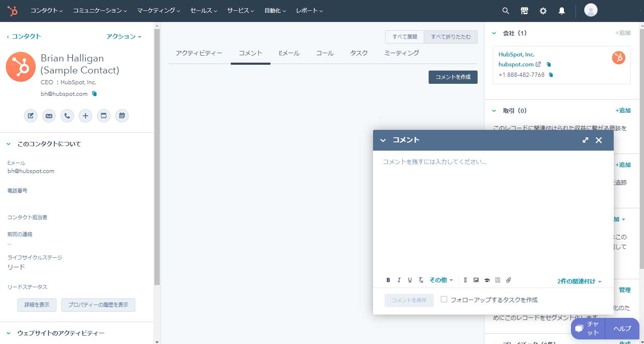Check the follow-up task creation checkbox
Viewport: 644px width, 344px height.
pos(444,299)
